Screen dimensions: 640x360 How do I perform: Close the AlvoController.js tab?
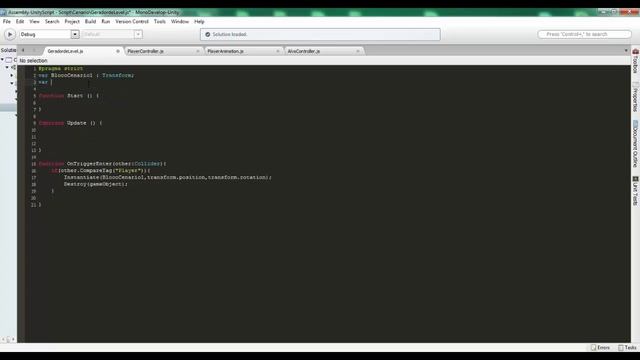point(358,51)
